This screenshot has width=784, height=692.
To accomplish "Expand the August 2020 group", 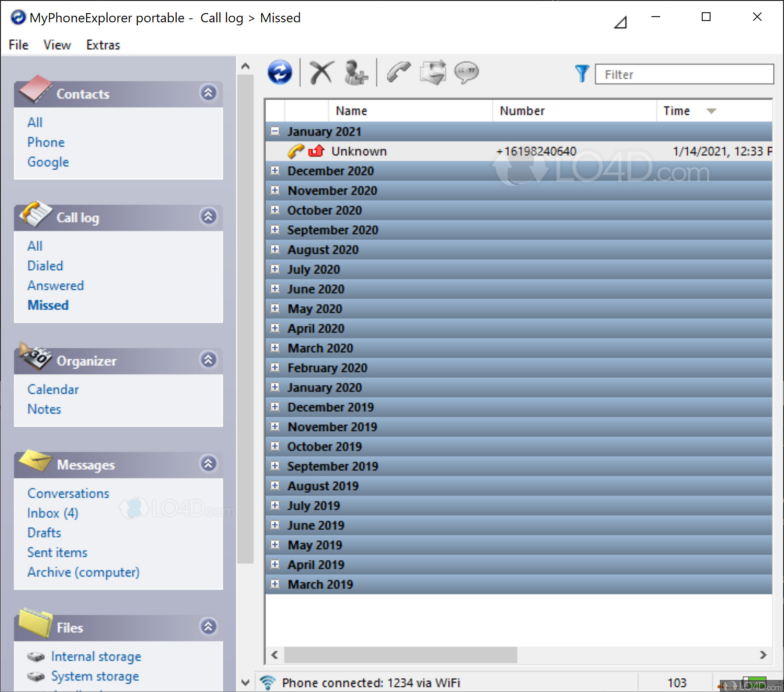I will click(x=275, y=249).
